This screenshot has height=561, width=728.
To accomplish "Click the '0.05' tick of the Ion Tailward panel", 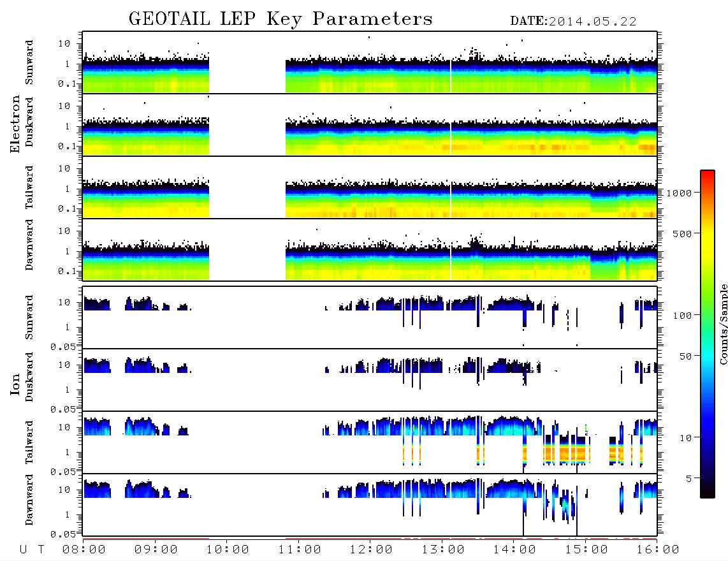I will tap(63, 471).
